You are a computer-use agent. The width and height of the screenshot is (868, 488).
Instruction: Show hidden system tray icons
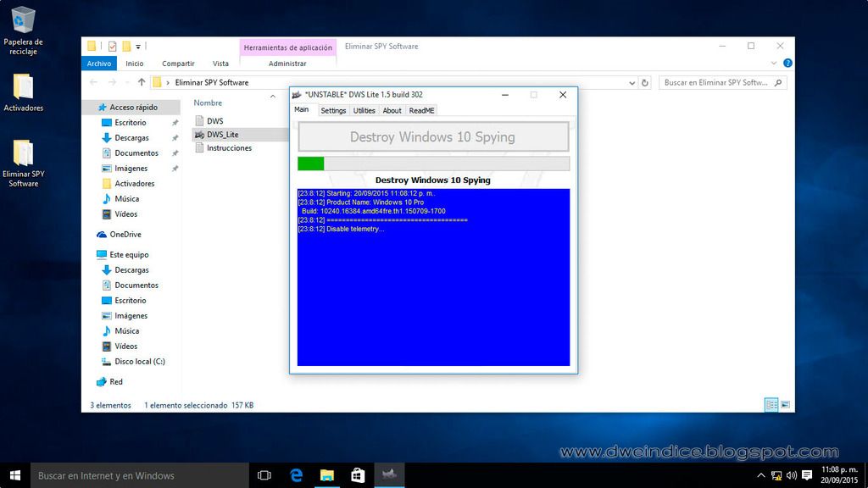click(760, 475)
